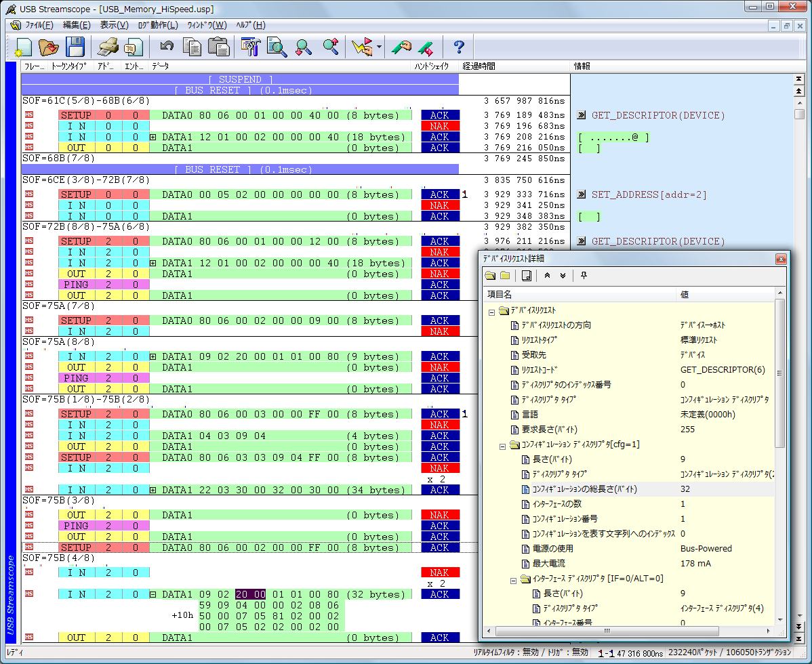Open the ログ動作(L) menu
The height and width of the screenshot is (664, 812).
coord(157,25)
